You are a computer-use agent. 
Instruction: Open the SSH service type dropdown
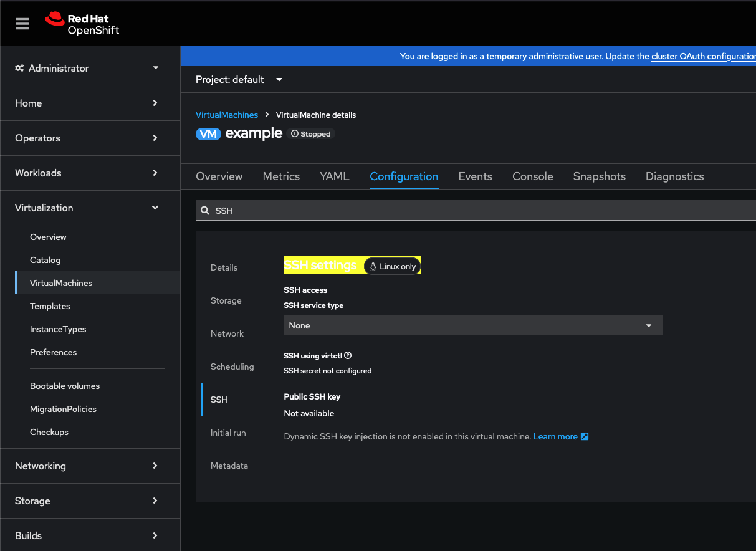click(472, 325)
